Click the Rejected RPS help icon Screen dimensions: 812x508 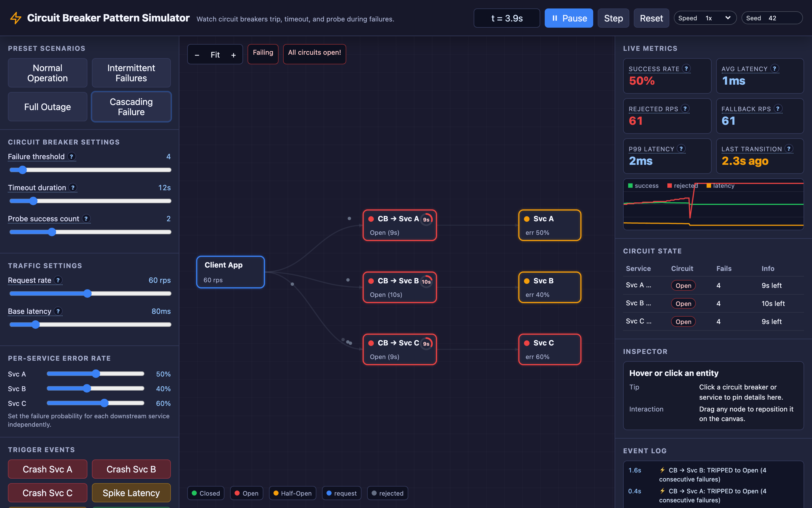pyautogui.click(x=685, y=109)
